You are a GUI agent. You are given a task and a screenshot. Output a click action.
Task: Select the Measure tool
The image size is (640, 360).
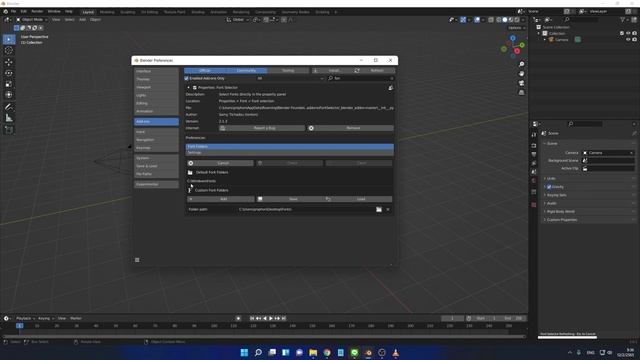click(x=9, y=118)
